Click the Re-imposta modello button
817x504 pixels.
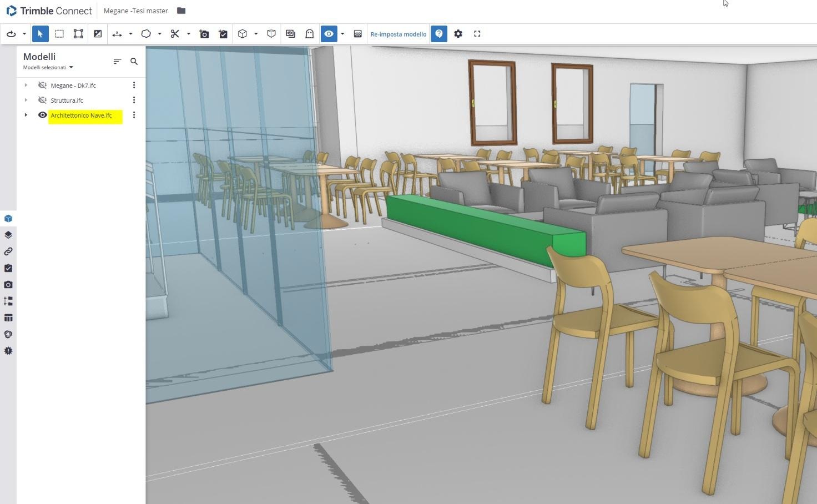(398, 34)
